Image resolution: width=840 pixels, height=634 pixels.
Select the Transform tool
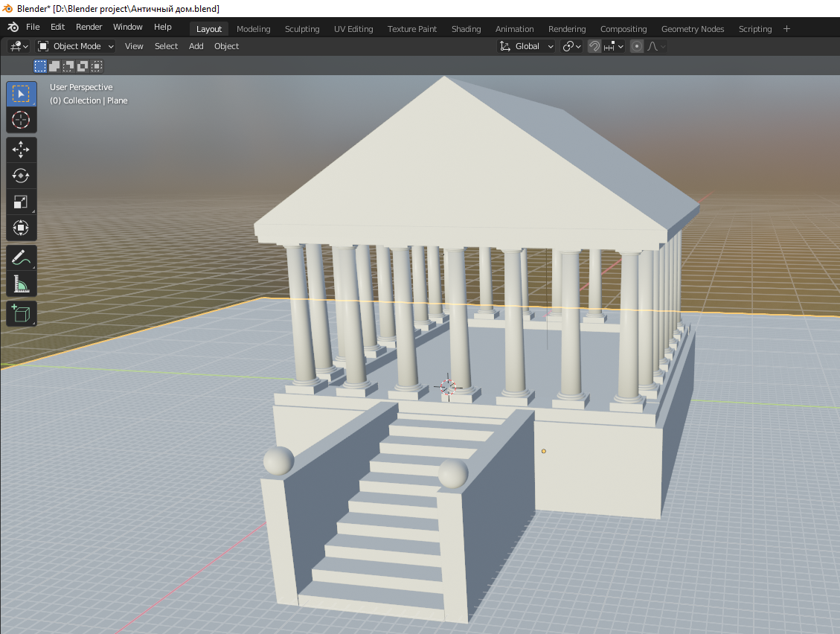[21, 228]
